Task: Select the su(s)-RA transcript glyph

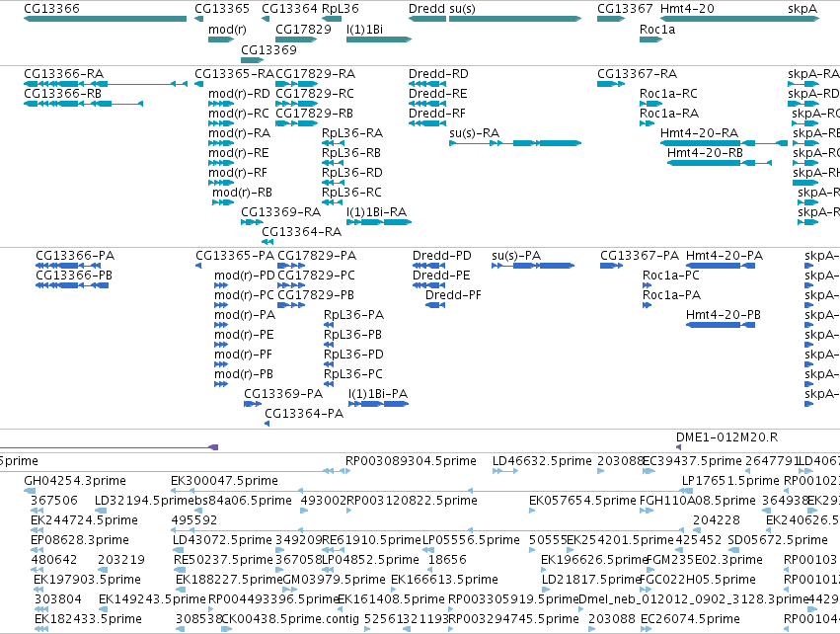Action: point(515,143)
